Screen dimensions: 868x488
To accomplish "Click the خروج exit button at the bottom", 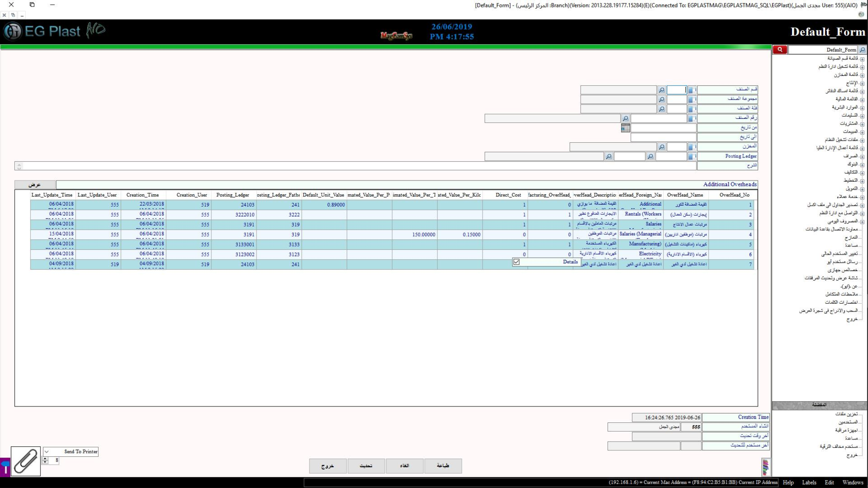I will tap(328, 466).
